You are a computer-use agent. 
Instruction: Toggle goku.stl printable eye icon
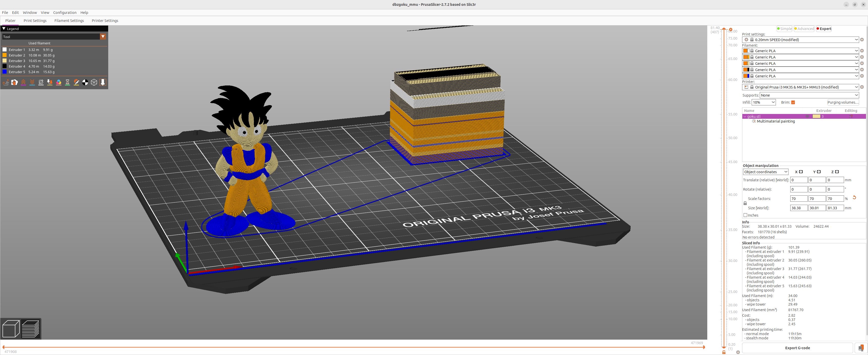pos(807,116)
